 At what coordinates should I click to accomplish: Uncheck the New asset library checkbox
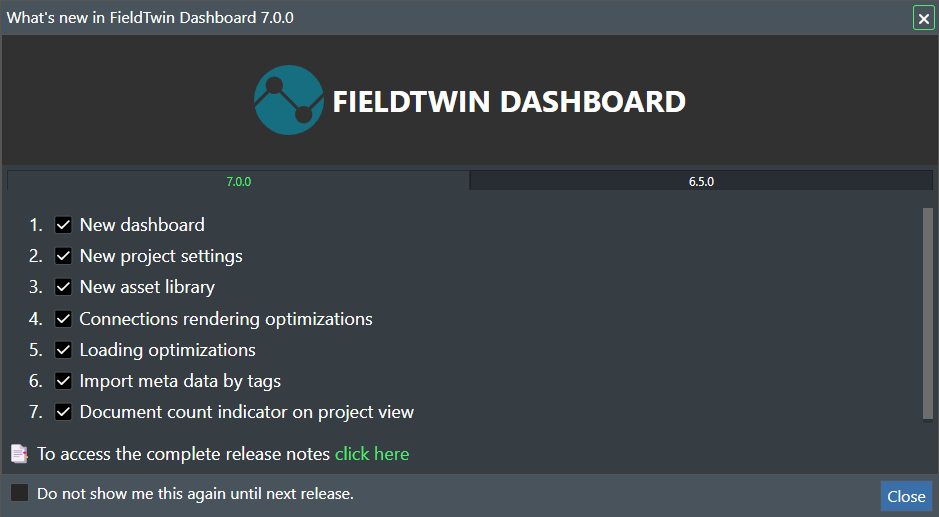tap(63, 288)
